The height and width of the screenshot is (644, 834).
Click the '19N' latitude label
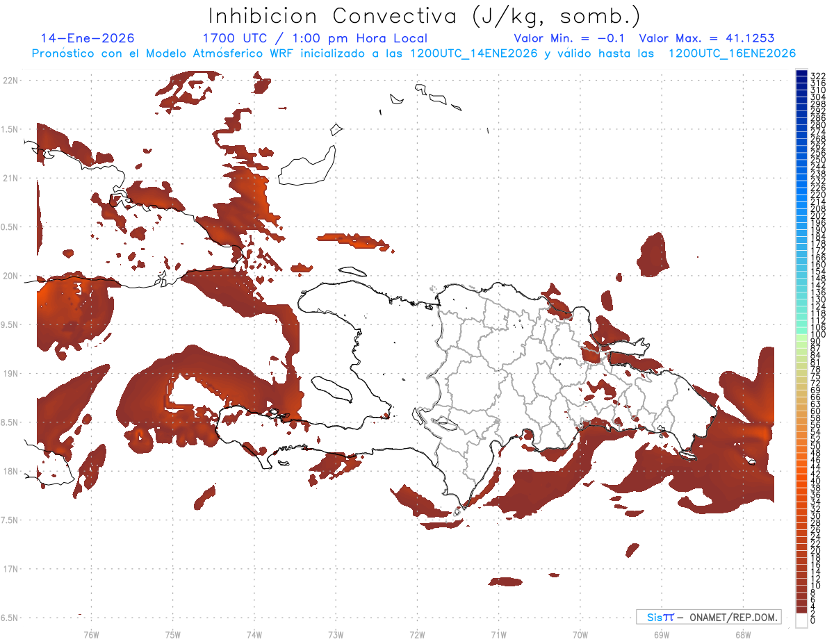click(10, 374)
